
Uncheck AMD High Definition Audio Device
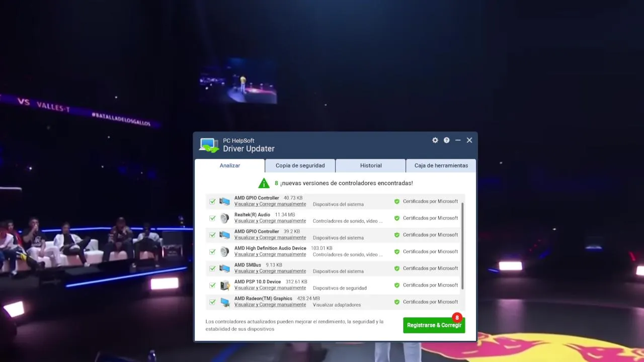pyautogui.click(x=212, y=252)
